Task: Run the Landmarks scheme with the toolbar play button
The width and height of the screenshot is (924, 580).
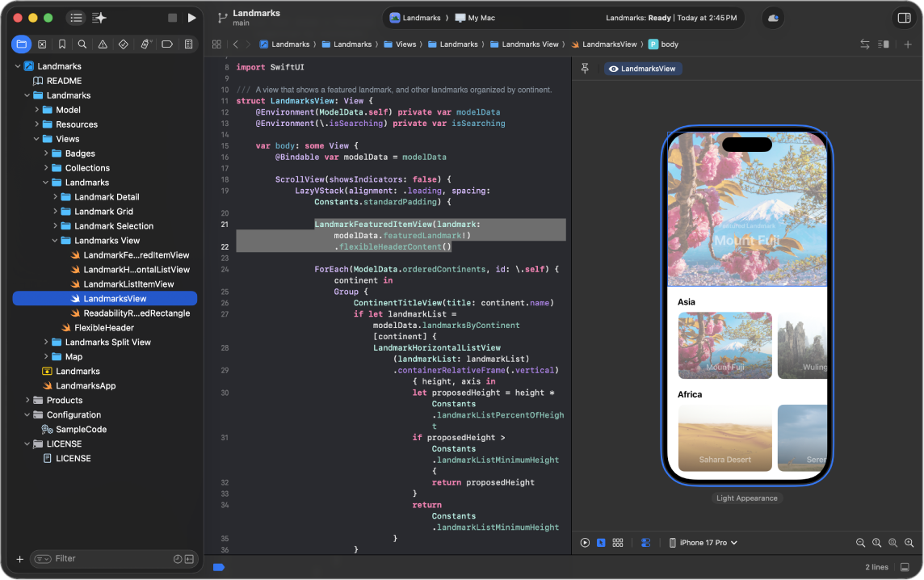Action: (x=192, y=17)
